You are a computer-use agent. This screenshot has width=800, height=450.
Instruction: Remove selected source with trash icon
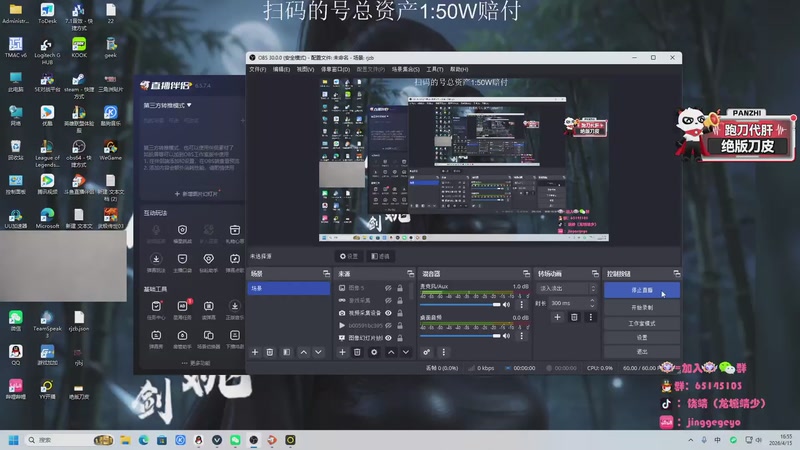click(357, 352)
